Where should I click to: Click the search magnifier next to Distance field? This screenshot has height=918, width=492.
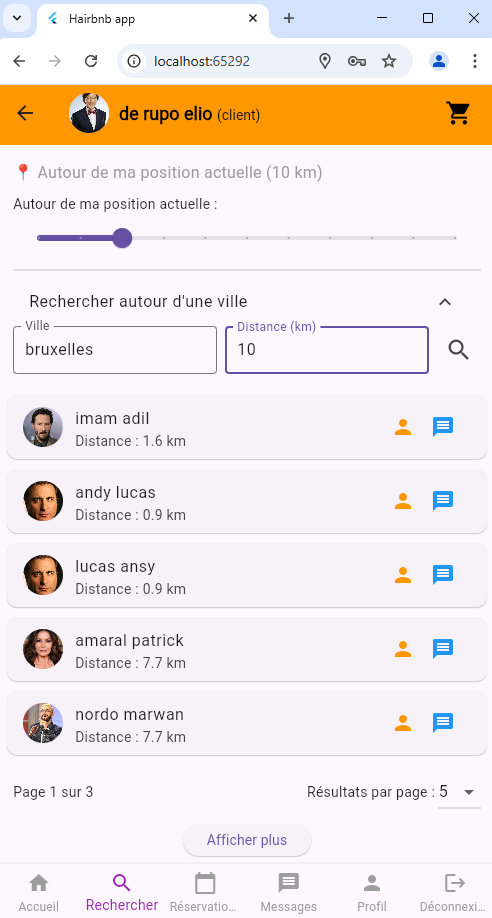[x=459, y=350]
